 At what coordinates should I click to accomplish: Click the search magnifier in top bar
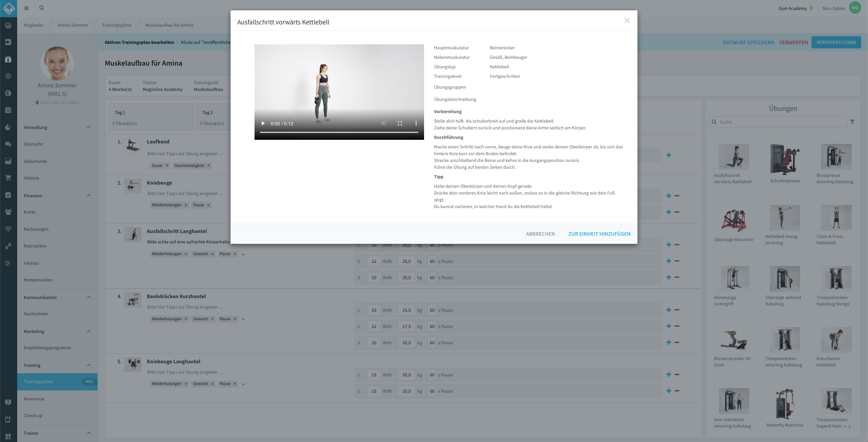(x=42, y=8)
